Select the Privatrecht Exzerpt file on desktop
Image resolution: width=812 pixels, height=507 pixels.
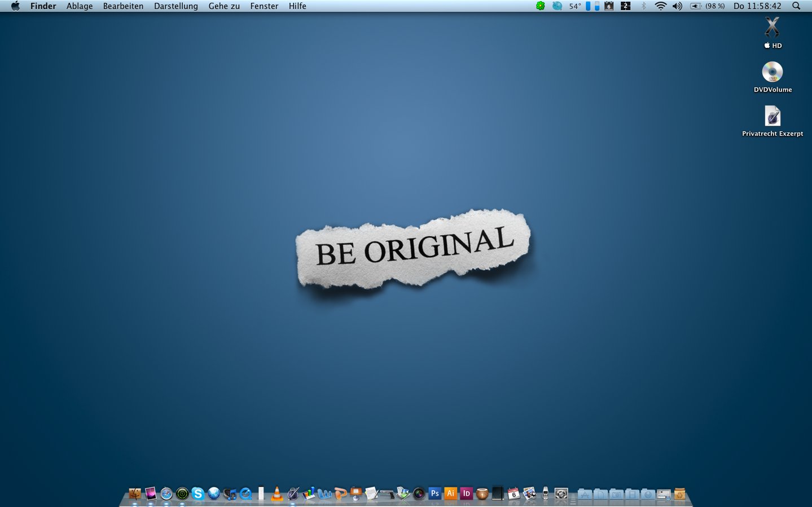(773, 116)
